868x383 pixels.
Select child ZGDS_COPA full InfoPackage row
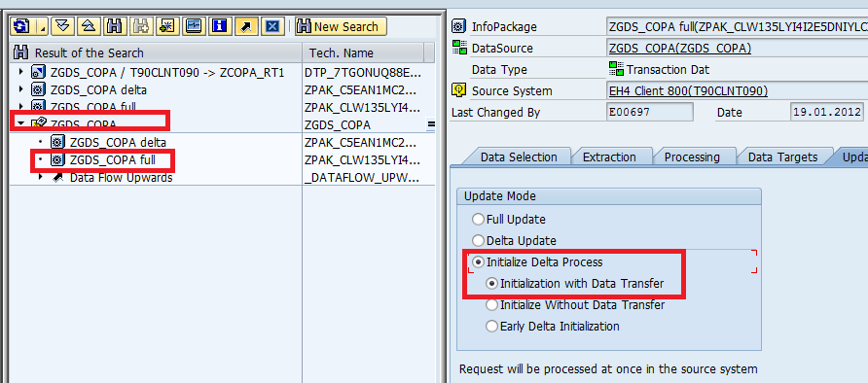pyautogui.click(x=112, y=160)
